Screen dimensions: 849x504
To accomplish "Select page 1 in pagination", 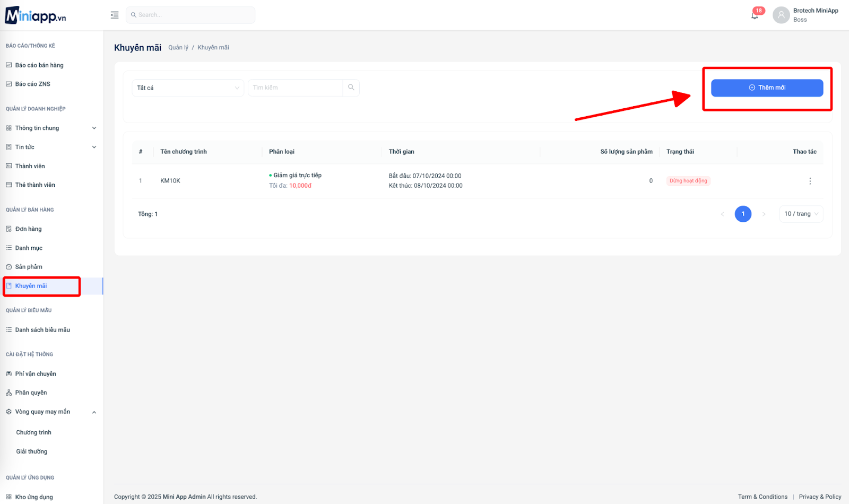I will (x=743, y=214).
